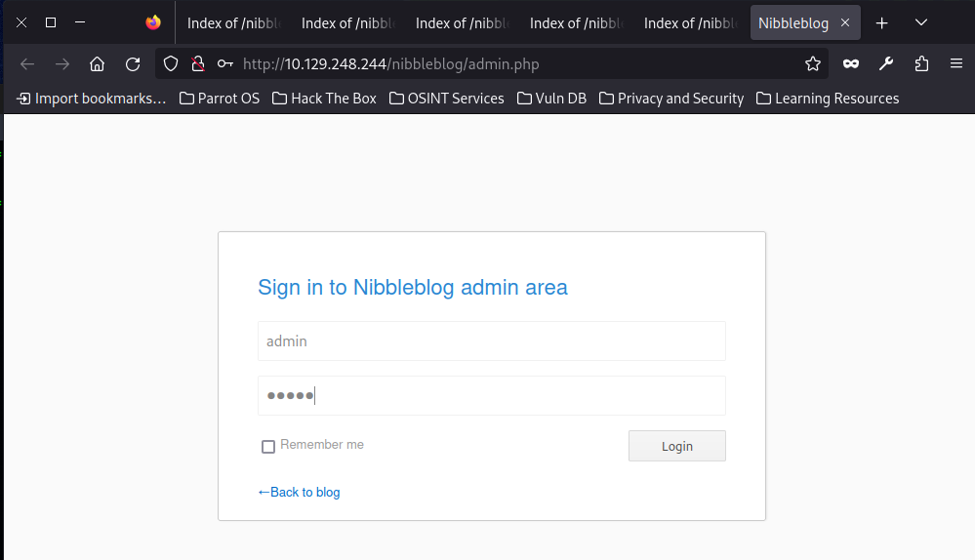975x560 pixels.
Task: Follow the Back to blog link
Action: pos(299,493)
